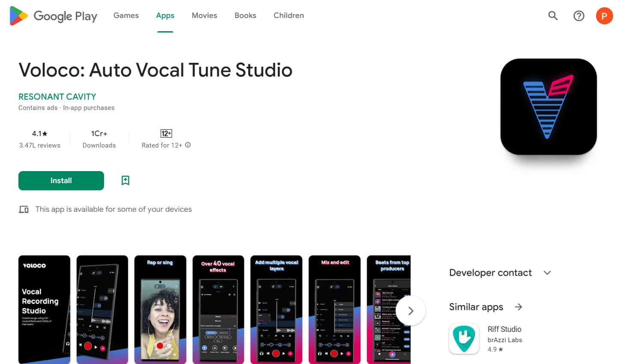This screenshot has height=364, width=620.
Task: Open the Riff Studio title link
Action: coord(504,329)
